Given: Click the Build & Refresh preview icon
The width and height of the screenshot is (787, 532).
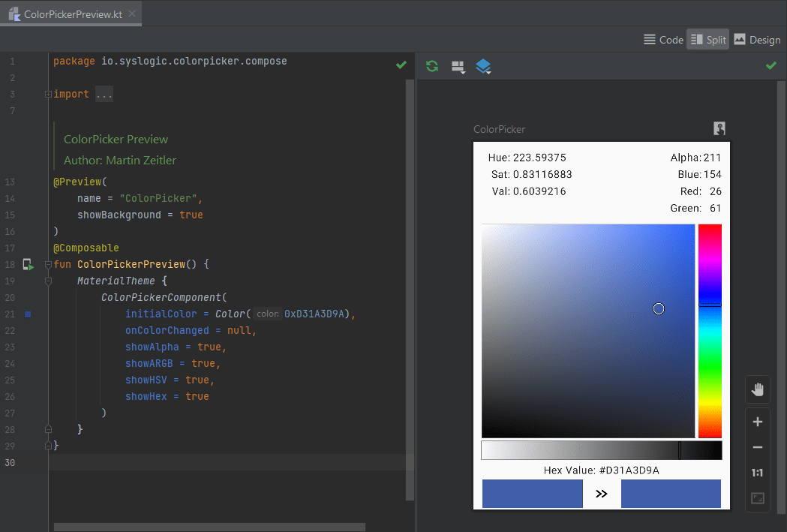Looking at the screenshot, I should pyautogui.click(x=431, y=66).
